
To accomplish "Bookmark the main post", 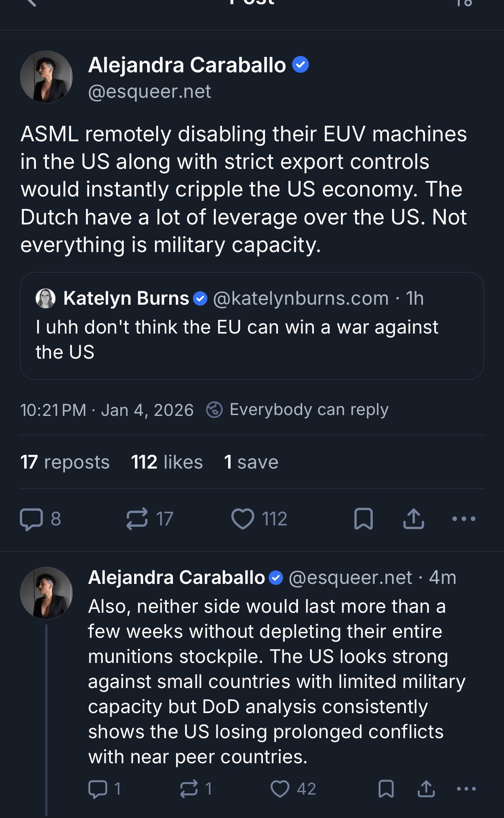I will (x=363, y=519).
